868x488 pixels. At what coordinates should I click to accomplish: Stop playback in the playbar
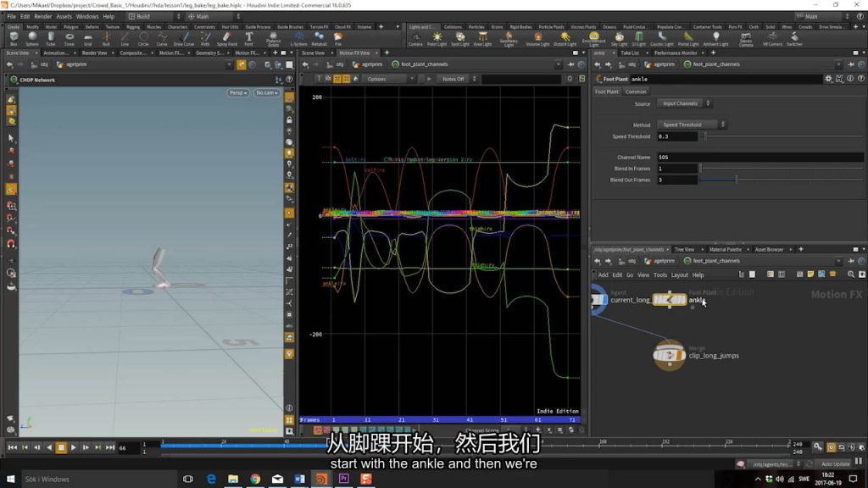coord(61,447)
